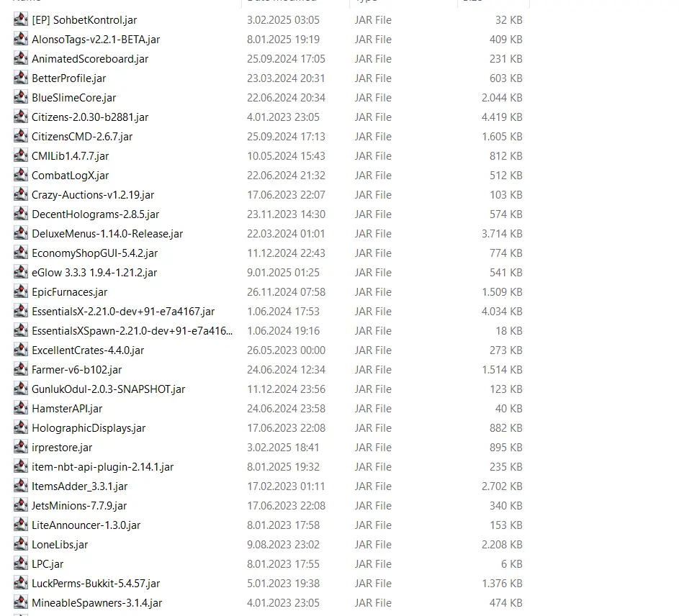Viewport: 679px width, 616px height.
Task: Click DeluxeMenus-1.14.0-Release.jar file name
Action: pyautogui.click(x=107, y=234)
